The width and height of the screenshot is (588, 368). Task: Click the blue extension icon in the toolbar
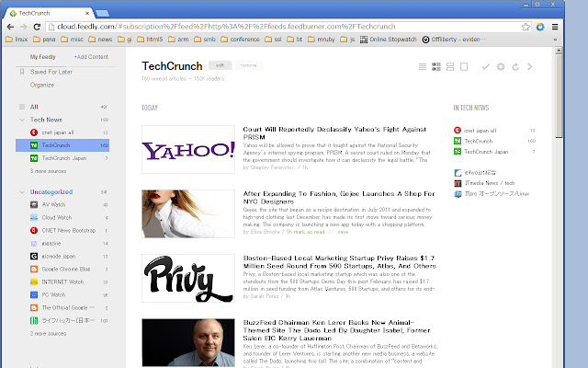coord(540,27)
